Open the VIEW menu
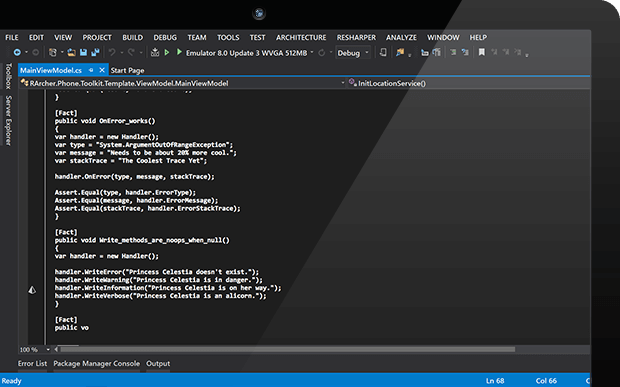The image size is (620, 387). click(x=63, y=38)
